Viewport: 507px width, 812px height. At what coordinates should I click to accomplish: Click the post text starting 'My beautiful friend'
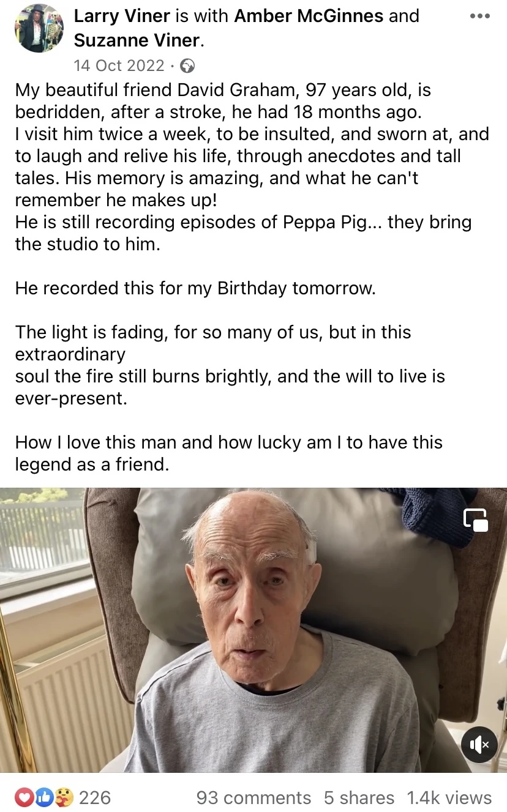[252, 167]
